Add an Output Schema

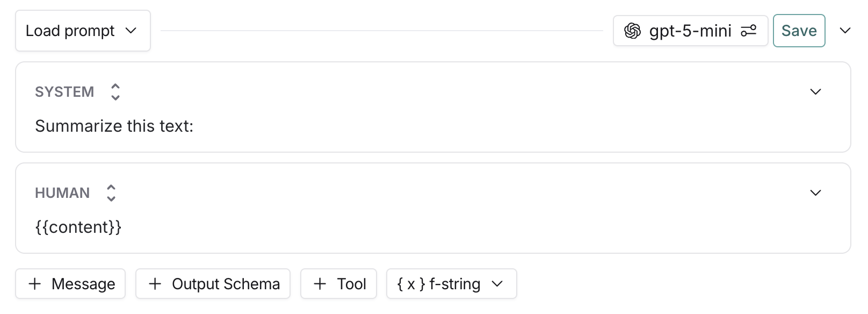(213, 283)
